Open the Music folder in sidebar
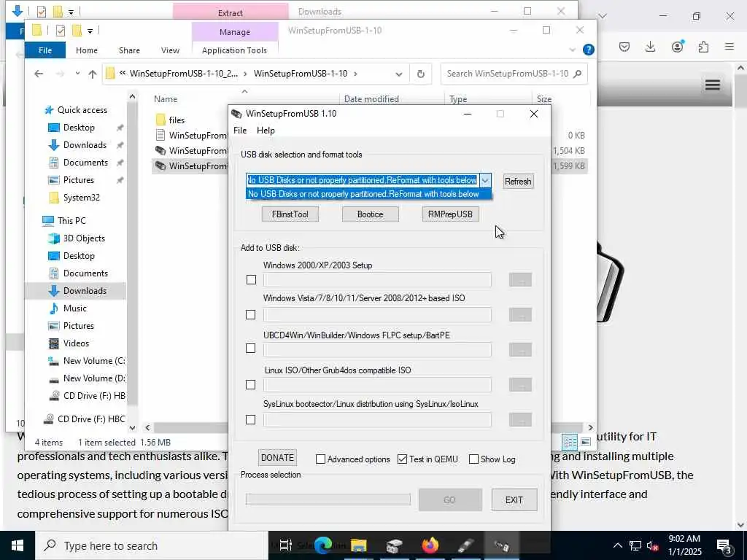This screenshot has height=560, width=747. (x=75, y=308)
